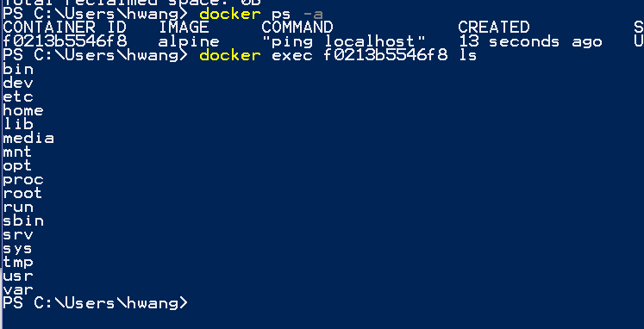
Task: Click the COMMAND column header
Action: [x=297, y=28]
